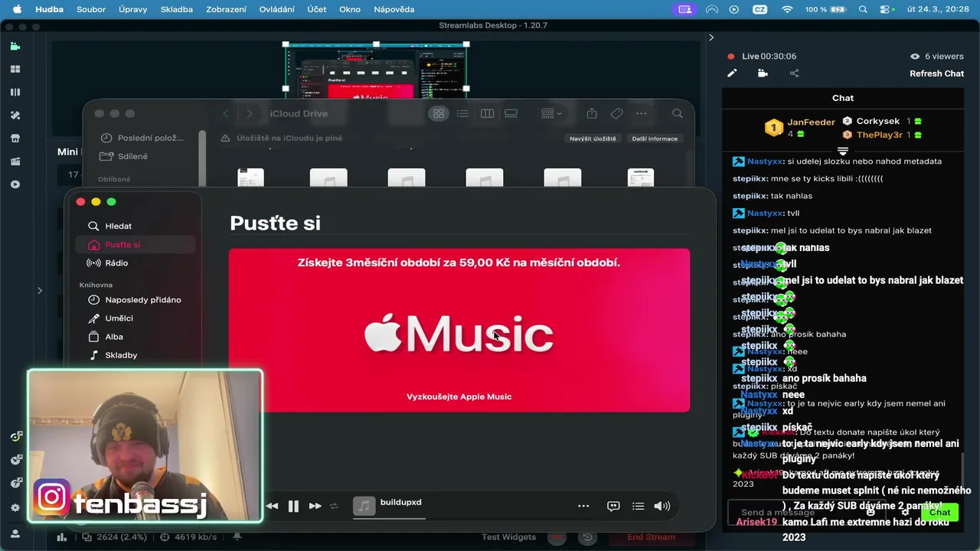The height and width of the screenshot is (551, 980).
Task: Open the Finder share menu
Action: pos(592,113)
